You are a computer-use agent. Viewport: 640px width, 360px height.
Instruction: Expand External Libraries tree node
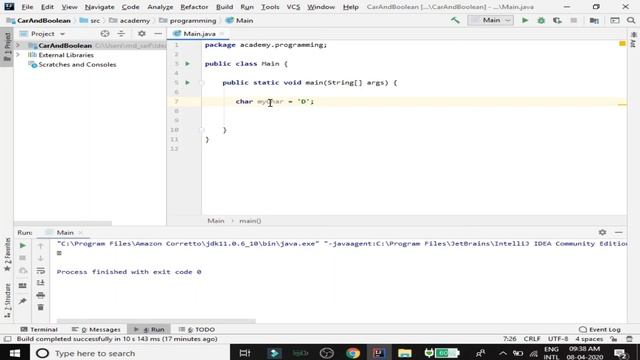click(18, 55)
